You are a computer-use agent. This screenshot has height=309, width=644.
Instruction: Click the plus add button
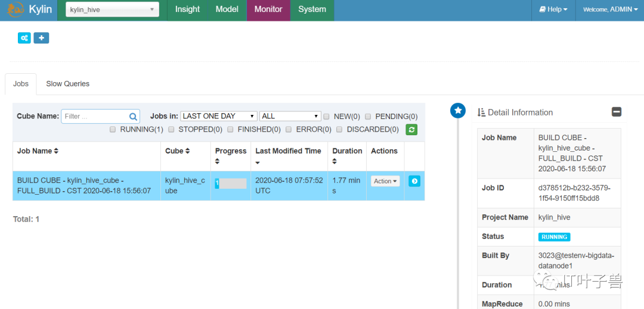pyautogui.click(x=41, y=38)
